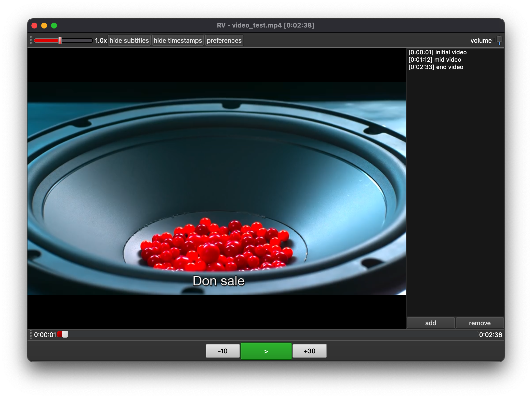
Task: Click the remove timestamp button
Action: 480,323
